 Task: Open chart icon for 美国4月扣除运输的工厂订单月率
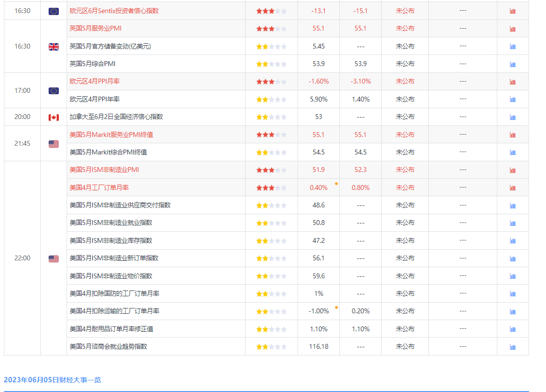pos(512,311)
